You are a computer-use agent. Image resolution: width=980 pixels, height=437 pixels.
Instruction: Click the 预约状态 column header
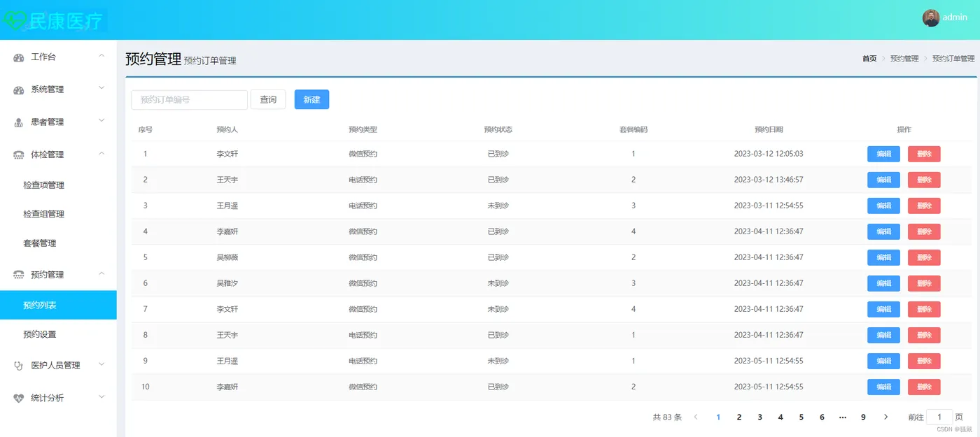tap(498, 129)
